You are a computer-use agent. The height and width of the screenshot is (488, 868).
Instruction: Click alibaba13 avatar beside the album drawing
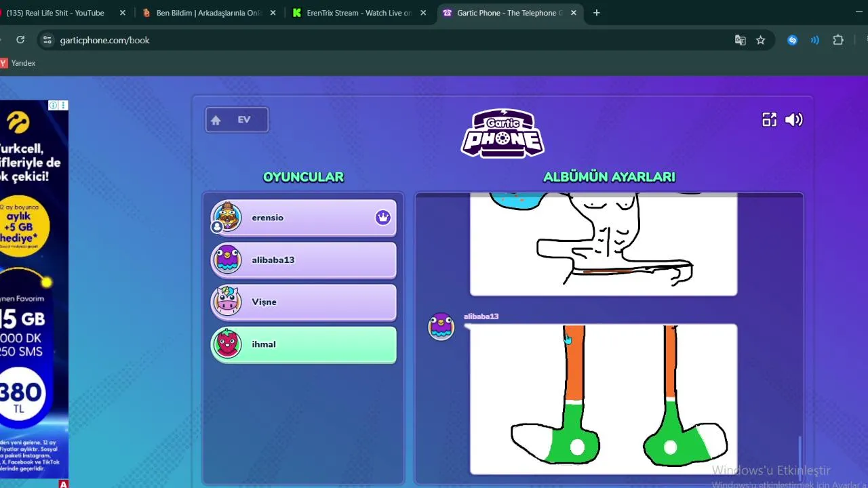click(x=441, y=327)
